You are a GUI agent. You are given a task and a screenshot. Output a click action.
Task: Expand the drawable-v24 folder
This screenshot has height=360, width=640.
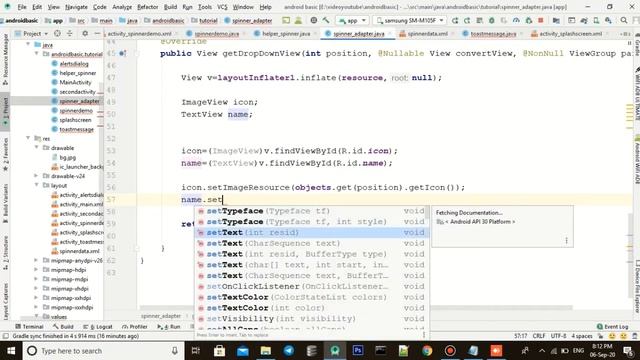(x=37, y=176)
